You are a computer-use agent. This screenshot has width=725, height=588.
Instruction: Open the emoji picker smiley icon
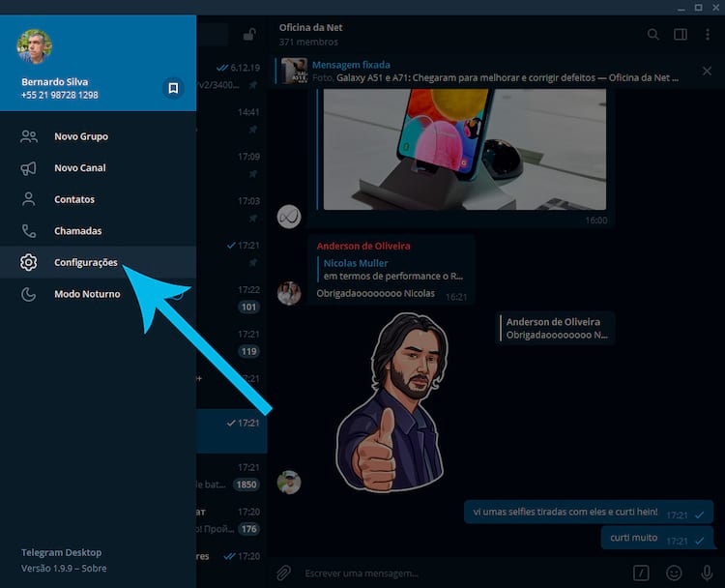[x=674, y=573]
